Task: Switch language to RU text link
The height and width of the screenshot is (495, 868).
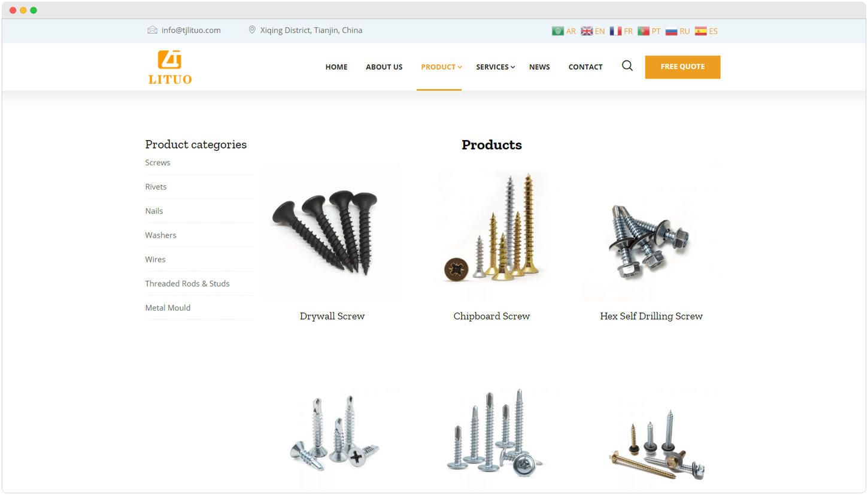Action: point(685,31)
